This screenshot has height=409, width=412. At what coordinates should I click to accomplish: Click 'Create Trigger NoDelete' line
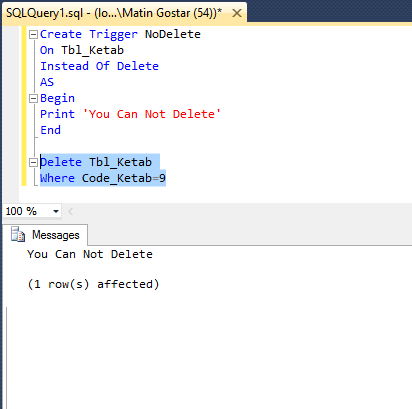(x=120, y=34)
